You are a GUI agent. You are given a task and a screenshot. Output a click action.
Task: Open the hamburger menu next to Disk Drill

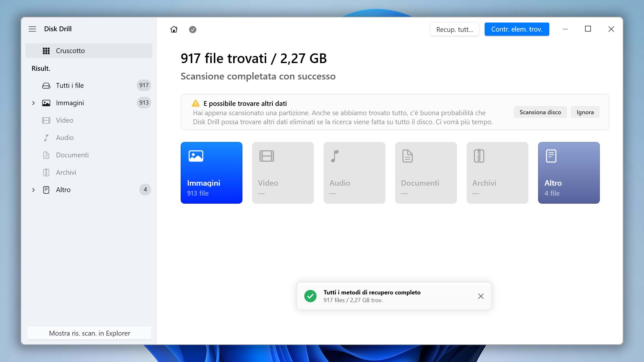33,29
